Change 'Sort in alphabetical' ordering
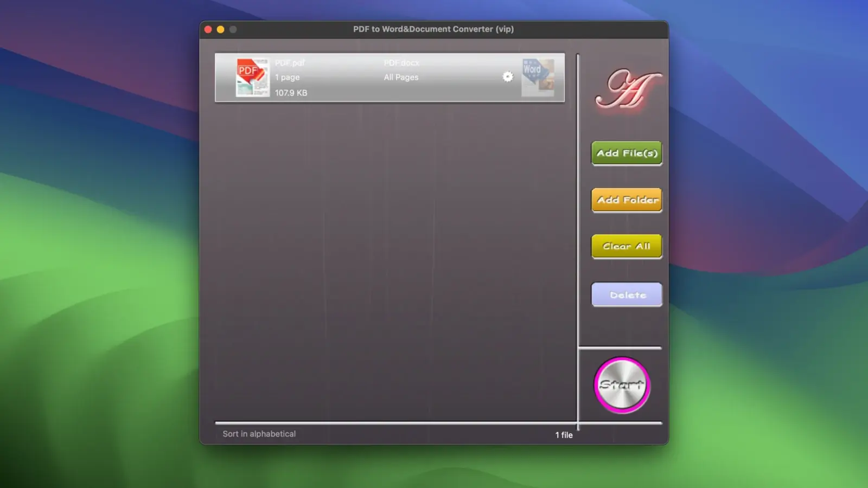The width and height of the screenshot is (868, 488). click(259, 433)
